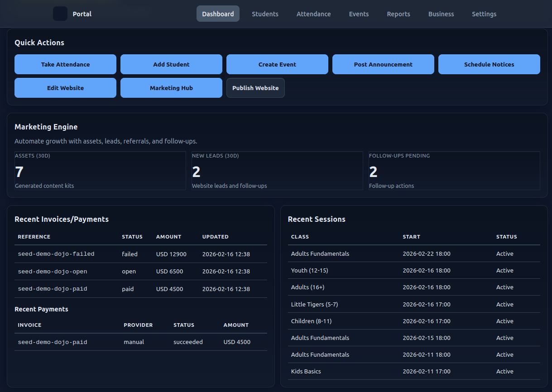This screenshot has height=392, width=552.
Task: Click the Schedule Notices button
Action: 489,64
